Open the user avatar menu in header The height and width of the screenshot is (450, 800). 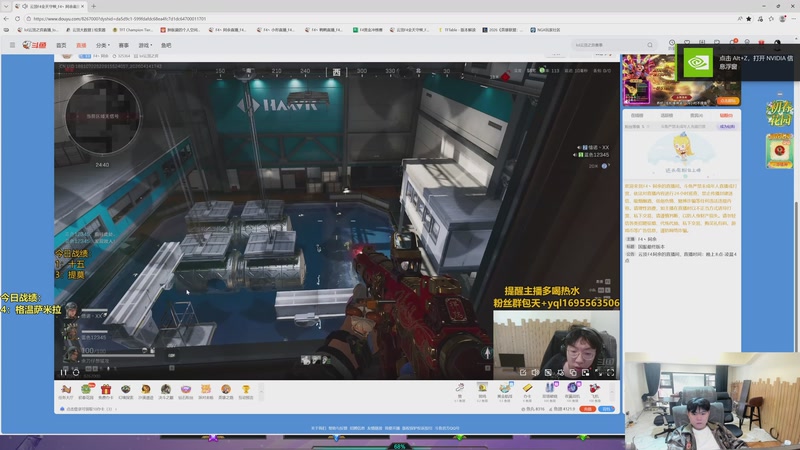pos(777,43)
